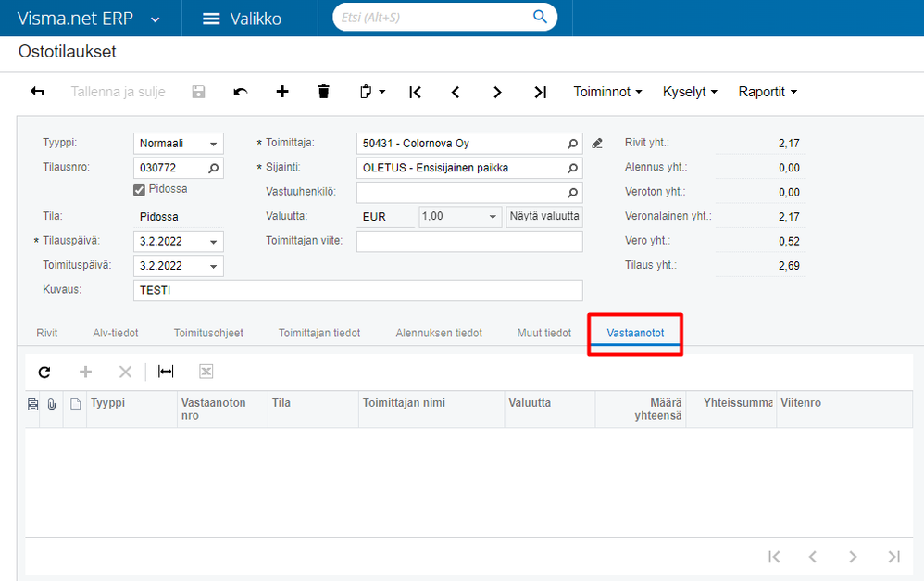Open Tilausnro lookup magnifier
The width and height of the screenshot is (924, 581).
213,168
